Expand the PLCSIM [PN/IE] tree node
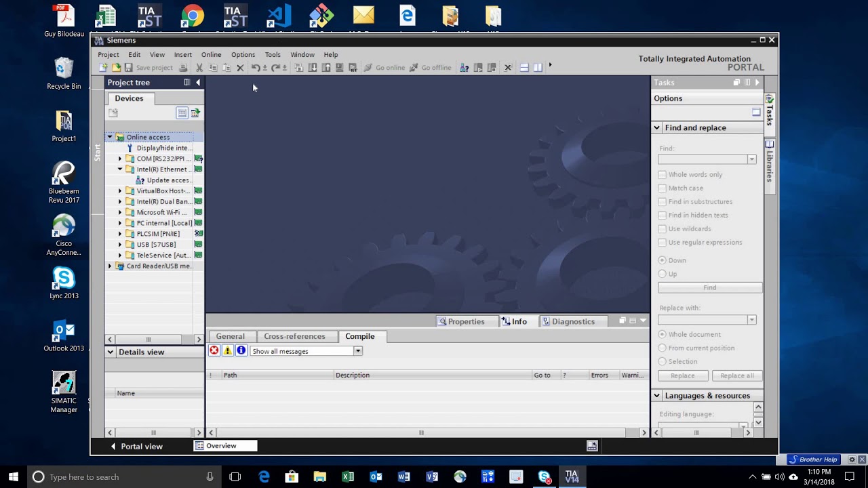 tap(120, 234)
